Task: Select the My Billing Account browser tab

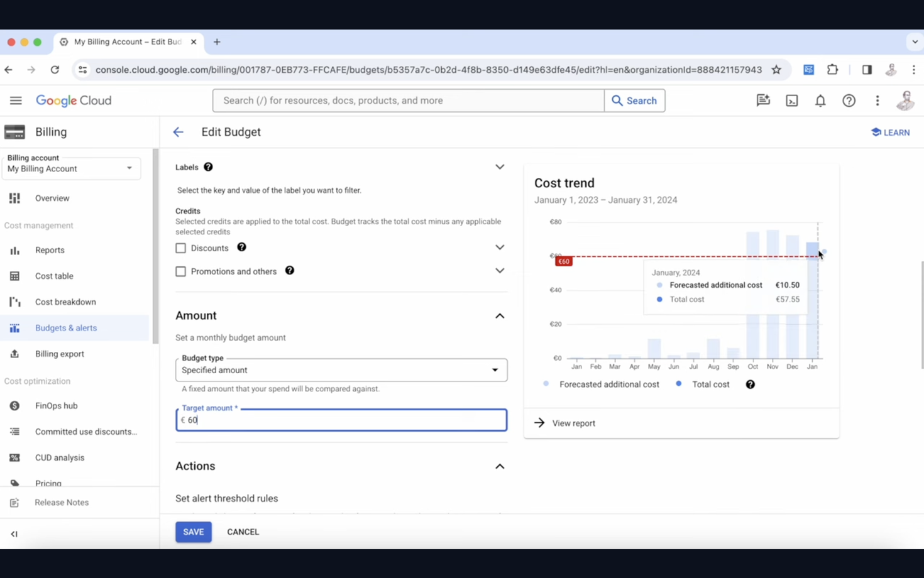Action: 128,42
